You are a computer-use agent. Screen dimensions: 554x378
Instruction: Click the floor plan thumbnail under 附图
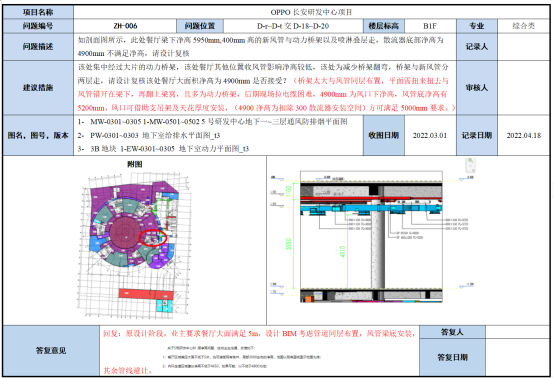point(134,245)
